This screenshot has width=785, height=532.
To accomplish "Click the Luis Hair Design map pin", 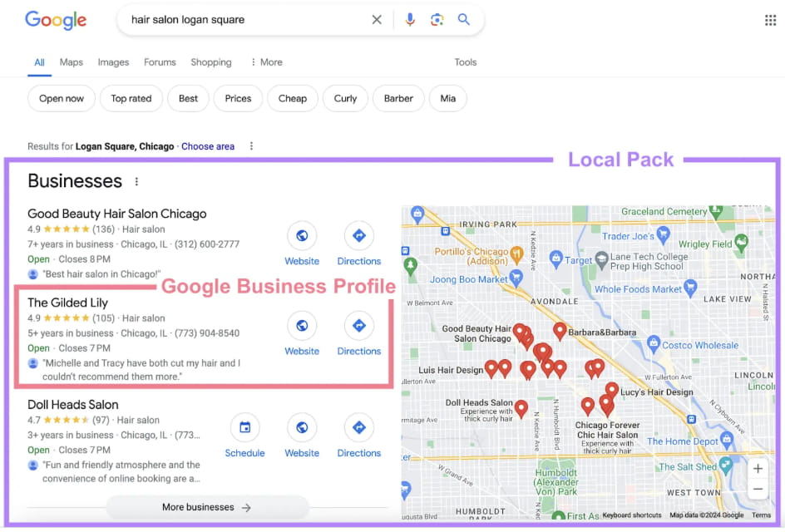I will tap(491, 369).
